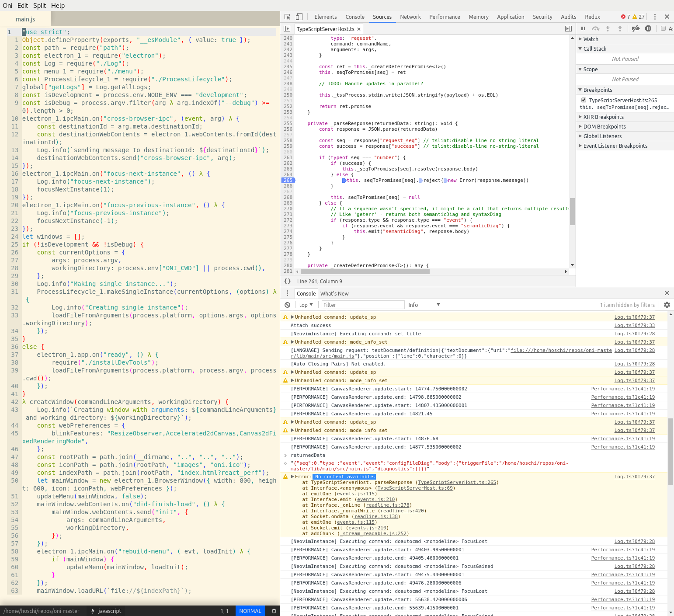Open the Security tab
Image resolution: width=674 pixels, height=616 pixels.
coord(542,17)
